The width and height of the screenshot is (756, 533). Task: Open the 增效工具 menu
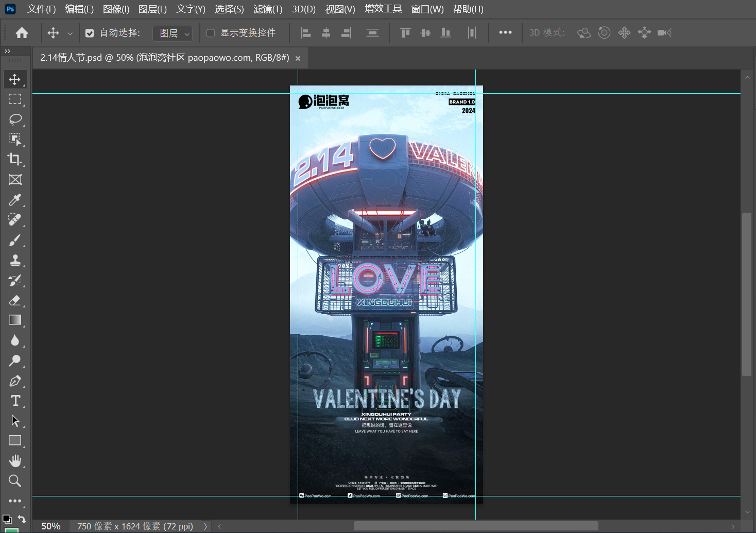click(x=383, y=9)
